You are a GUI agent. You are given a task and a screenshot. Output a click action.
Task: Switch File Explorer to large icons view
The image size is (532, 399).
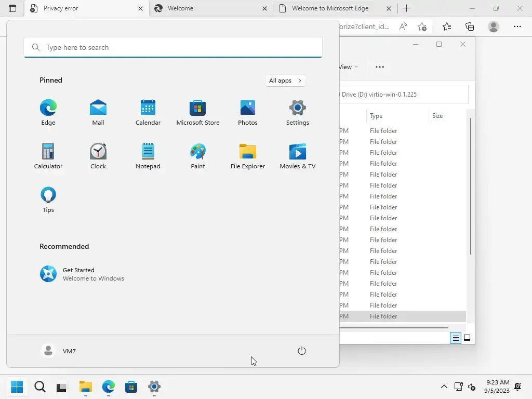coord(467,338)
